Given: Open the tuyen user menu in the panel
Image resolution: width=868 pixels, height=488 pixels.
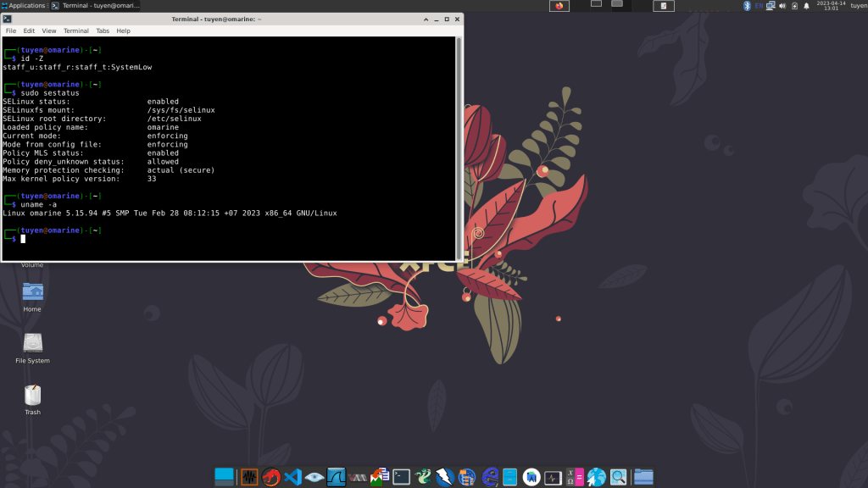Looking at the screenshot, I should point(858,6).
